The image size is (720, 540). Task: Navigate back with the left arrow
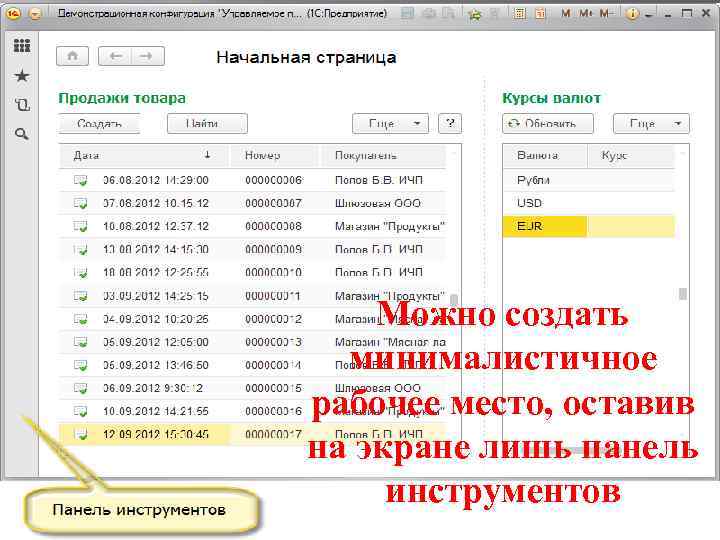click(115, 56)
